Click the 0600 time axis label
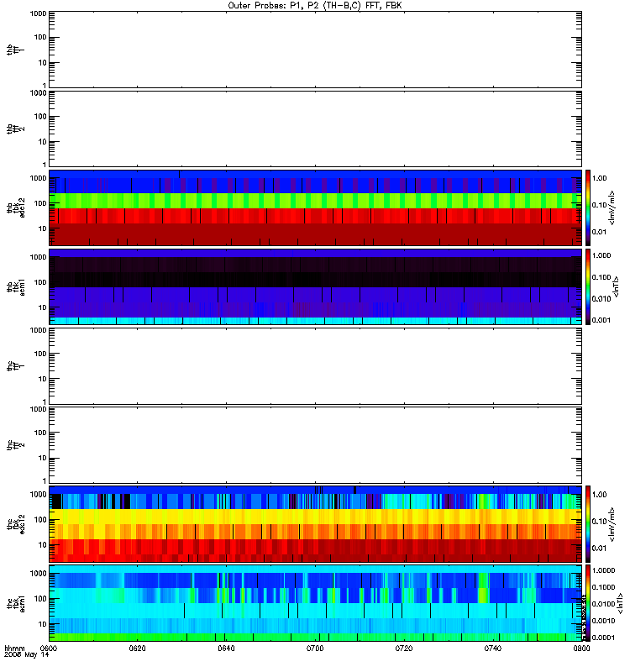Screen dimensions: 630x672 pos(48,648)
